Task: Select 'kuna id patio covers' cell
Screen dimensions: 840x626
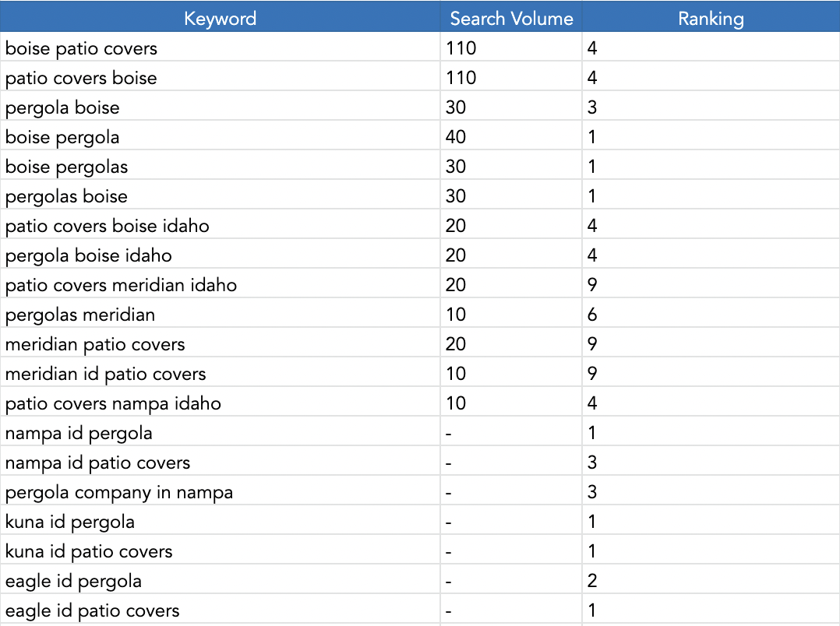Action: click(220, 551)
